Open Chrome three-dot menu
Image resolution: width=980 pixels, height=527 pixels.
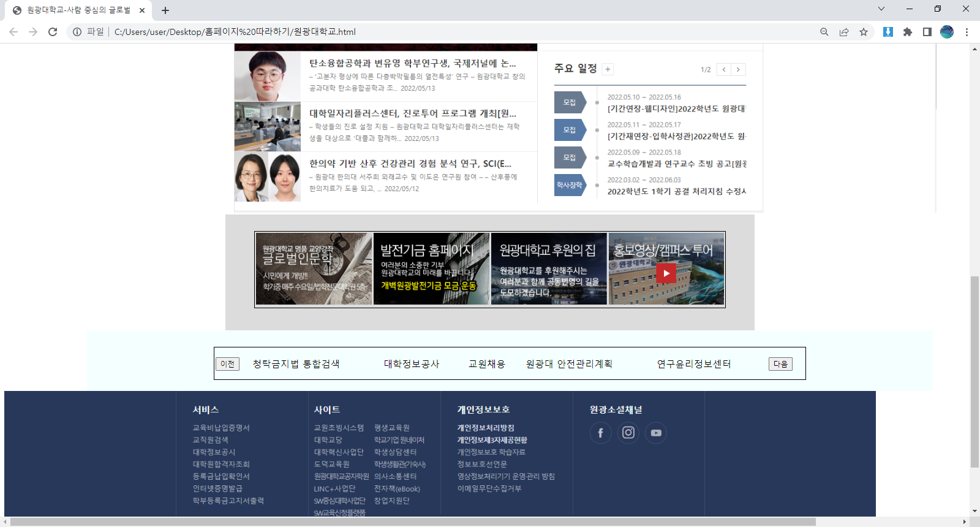[x=967, y=32]
